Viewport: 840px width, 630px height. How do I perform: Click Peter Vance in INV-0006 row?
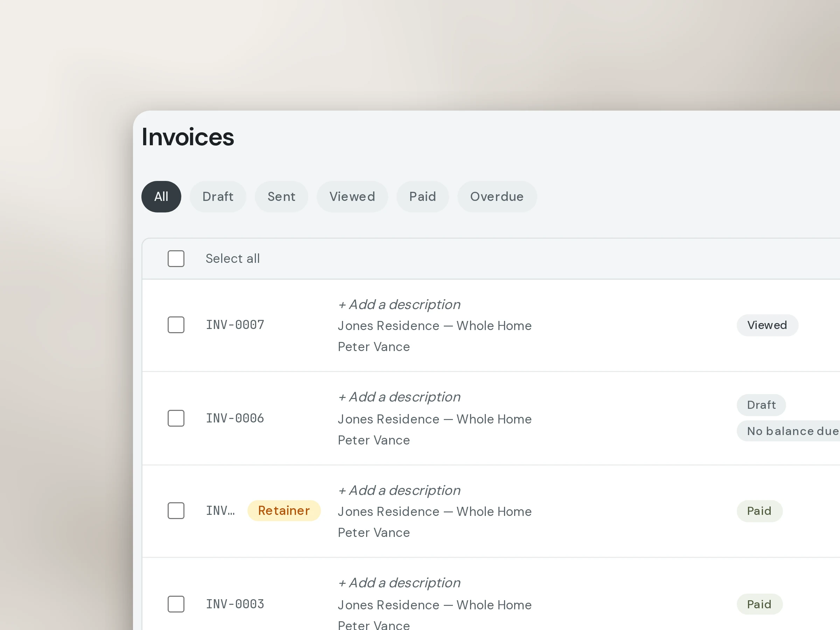pyautogui.click(x=374, y=440)
